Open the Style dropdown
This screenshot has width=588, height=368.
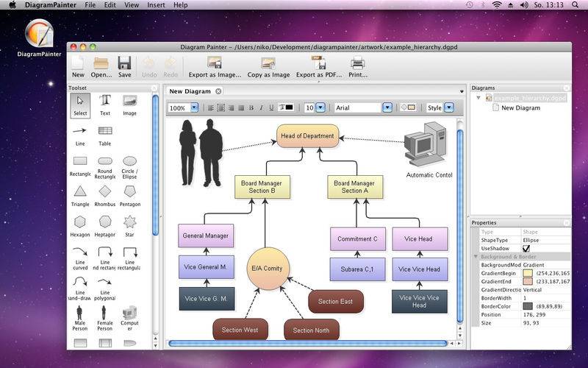[449, 107]
